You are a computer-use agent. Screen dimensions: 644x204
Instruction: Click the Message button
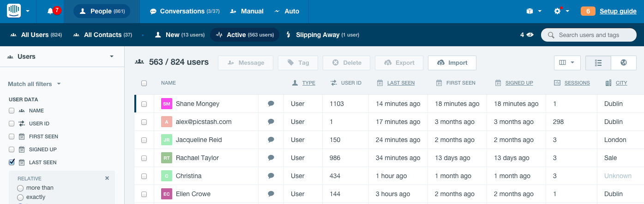(246, 62)
